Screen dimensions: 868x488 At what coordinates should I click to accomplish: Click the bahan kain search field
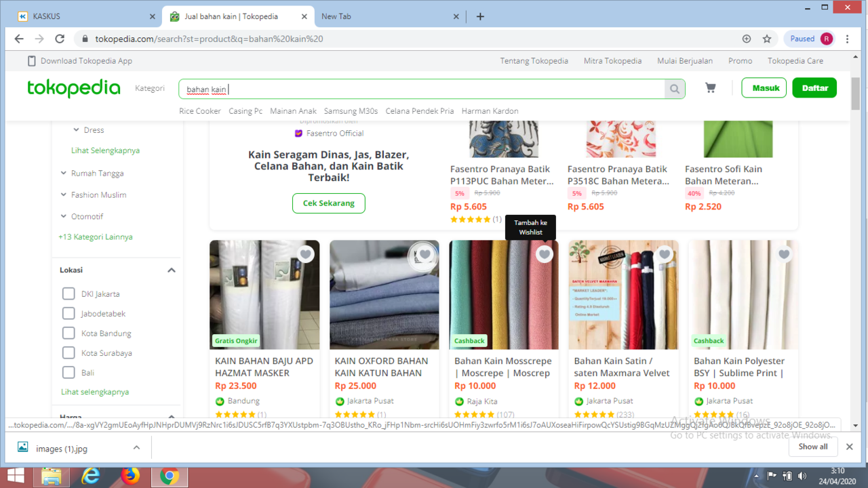tap(422, 89)
